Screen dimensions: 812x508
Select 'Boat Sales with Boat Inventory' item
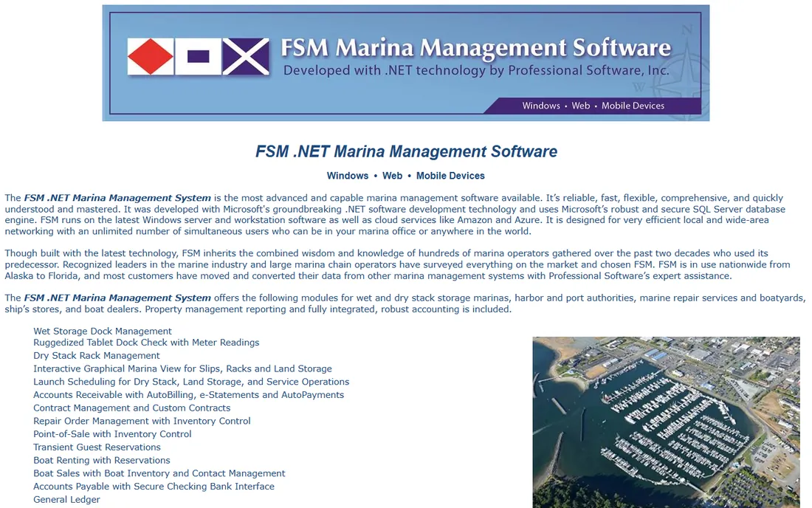(x=159, y=473)
